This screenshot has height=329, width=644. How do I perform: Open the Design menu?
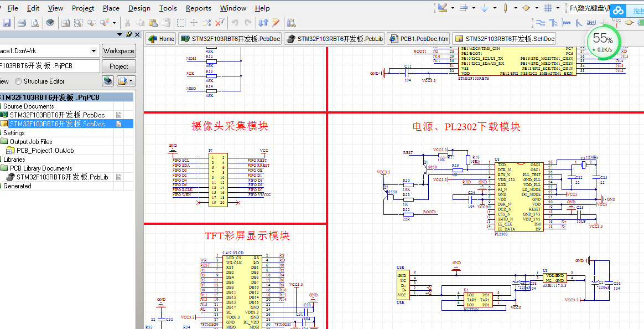coord(139,8)
